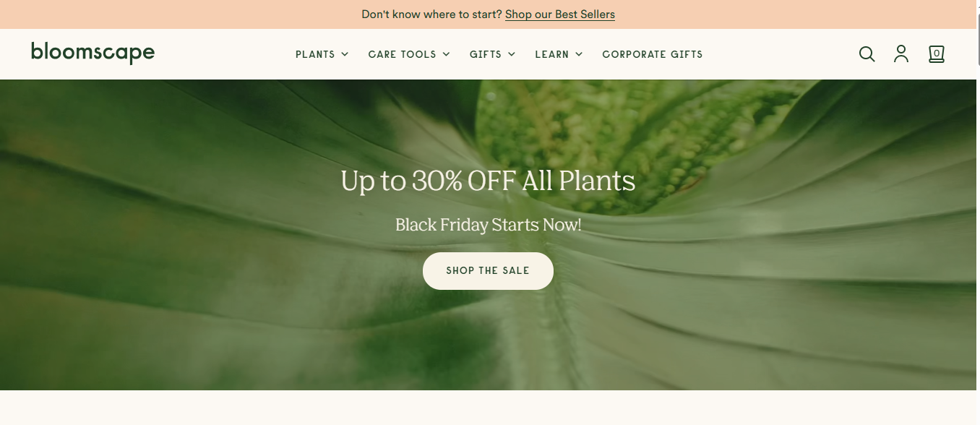
Task: Expand the chevron next to PLANTS
Action: click(x=345, y=54)
